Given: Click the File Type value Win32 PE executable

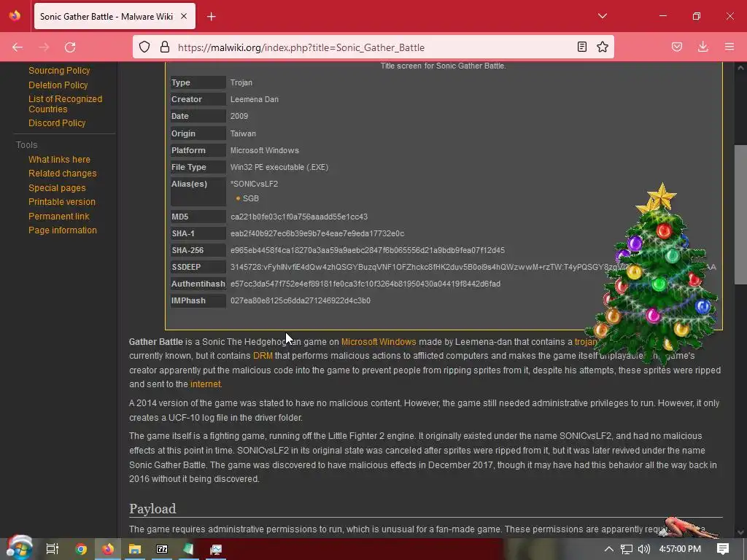Looking at the screenshot, I should (279, 167).
